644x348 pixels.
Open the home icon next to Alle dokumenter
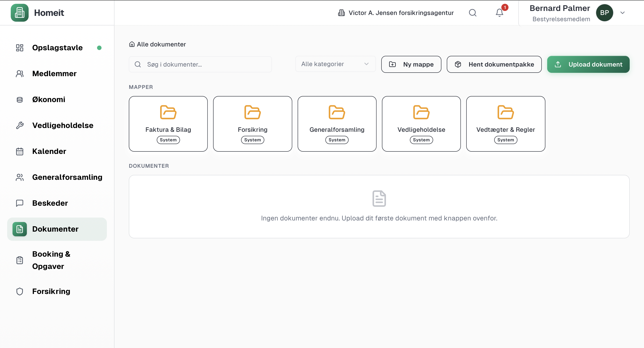tap(132, 44)
